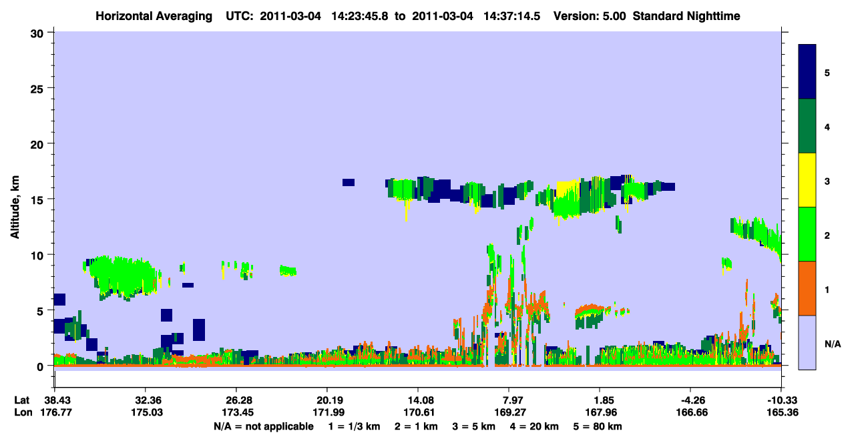The height and width of the screenshot is (445, 868).
Task: Click longitude value 169.27
Action: click(509, 413)
